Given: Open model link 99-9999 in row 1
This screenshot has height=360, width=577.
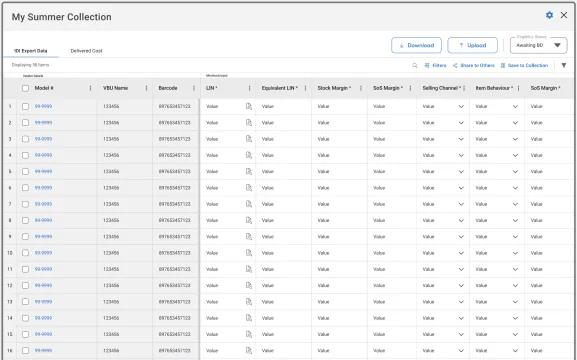Looking at the screenshot, I should pyautogui.click(x=43, y=106).
